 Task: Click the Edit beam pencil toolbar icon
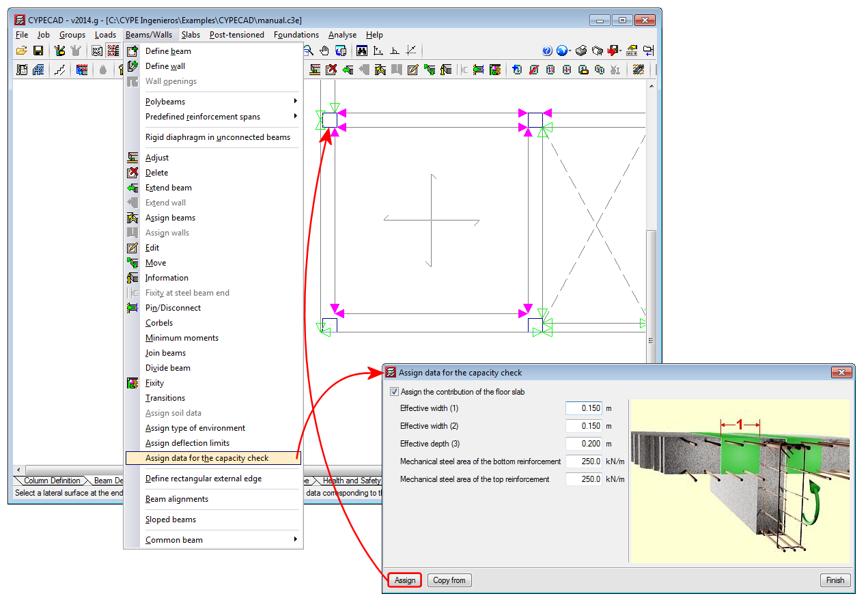(x=412, y=70)
